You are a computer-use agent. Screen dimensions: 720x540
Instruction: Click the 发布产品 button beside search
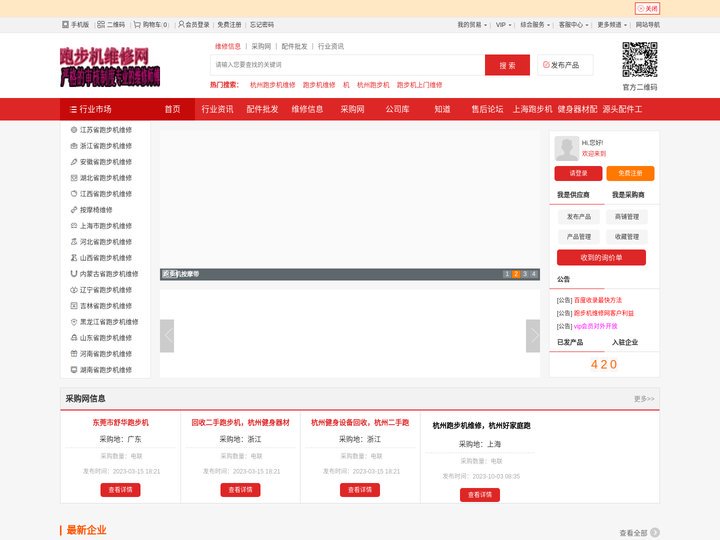[565, 65]
